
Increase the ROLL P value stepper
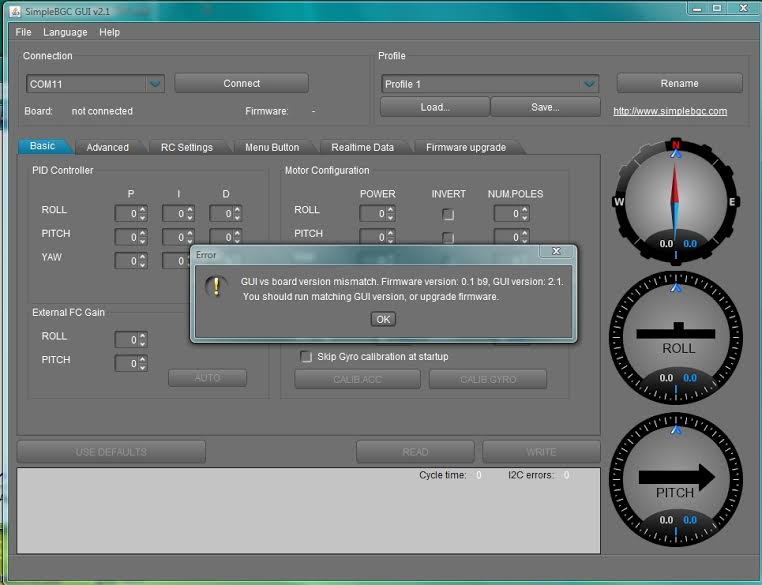[x=142, y=210]
